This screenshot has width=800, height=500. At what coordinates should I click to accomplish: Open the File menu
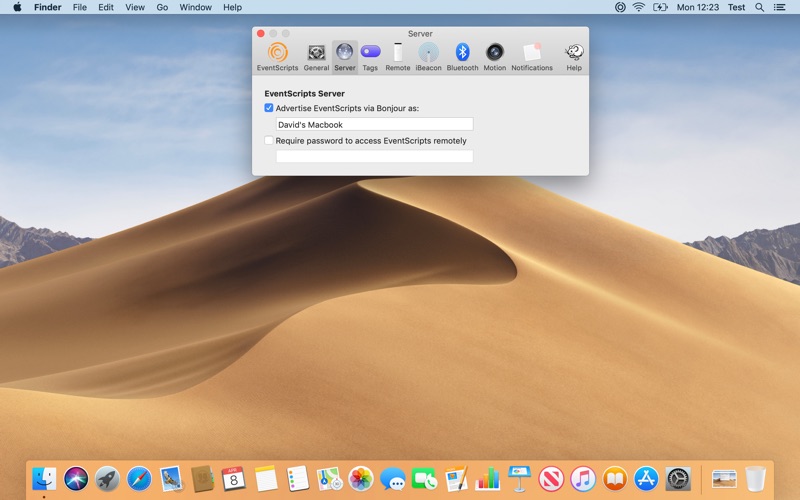tap(80, 7)
